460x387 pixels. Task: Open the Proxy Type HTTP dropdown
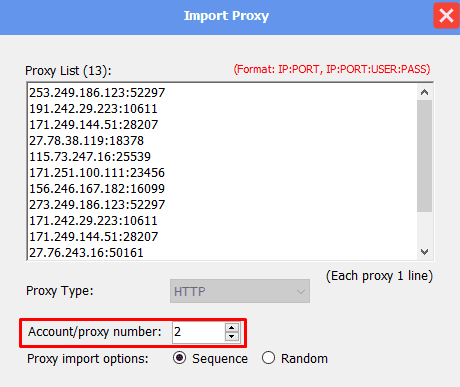coord(240,291)
